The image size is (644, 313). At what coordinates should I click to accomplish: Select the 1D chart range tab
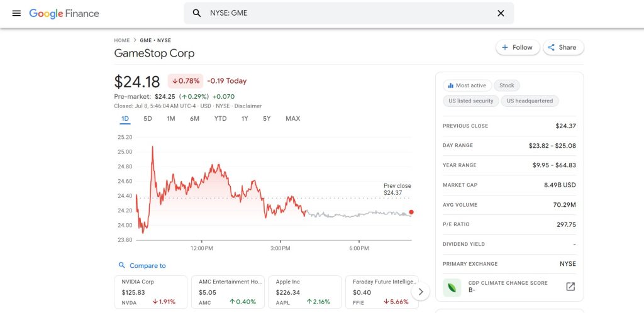[x=125, y=119]
